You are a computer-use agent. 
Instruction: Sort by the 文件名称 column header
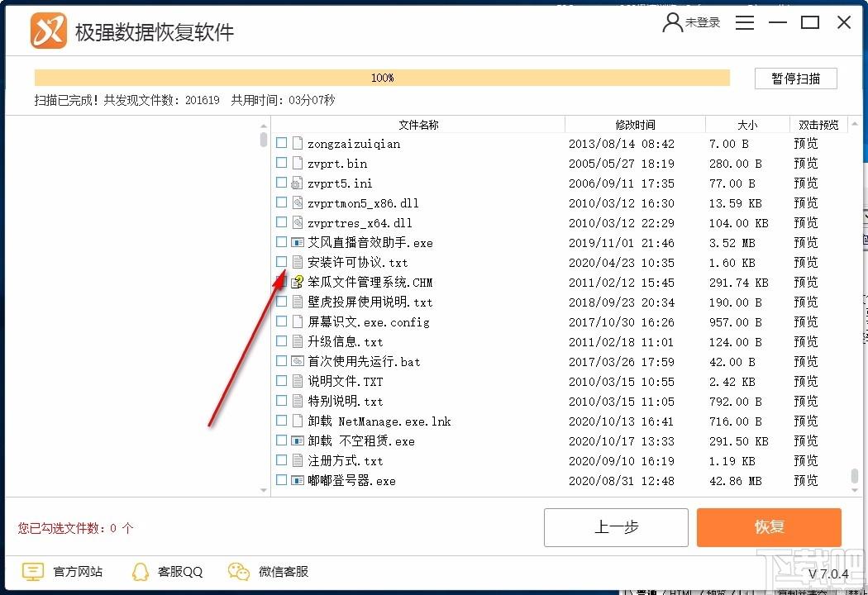[x=418, y=125]
